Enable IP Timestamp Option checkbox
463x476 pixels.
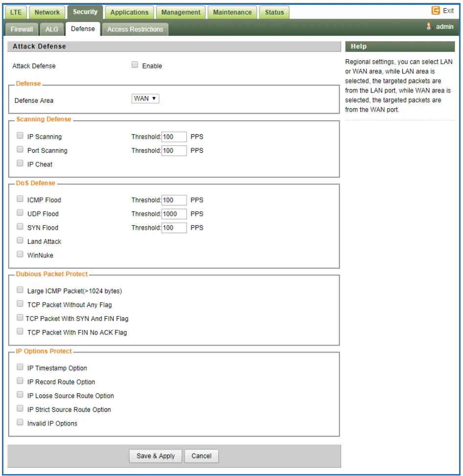tap(20, 367)
